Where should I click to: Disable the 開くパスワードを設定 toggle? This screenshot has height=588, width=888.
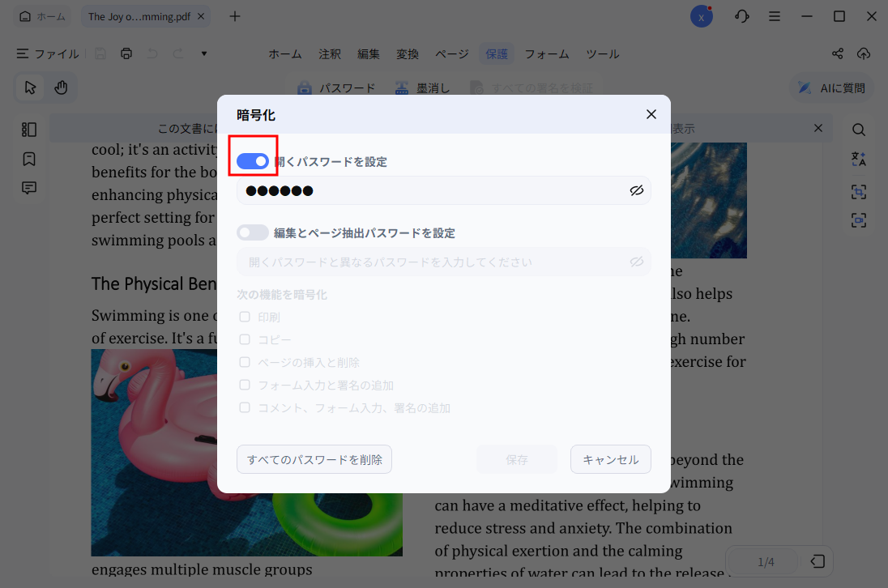[253, 160]
